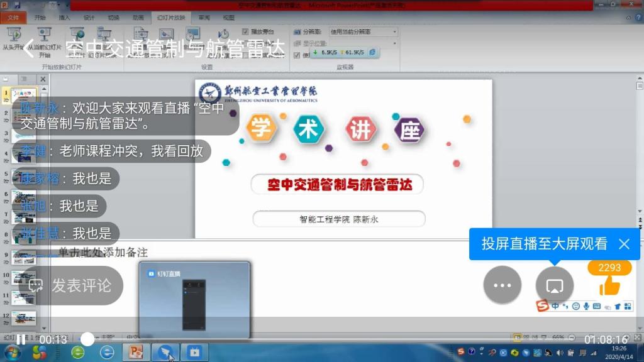Pause the live replay video

pyautogui.click(x=21, y=339)
